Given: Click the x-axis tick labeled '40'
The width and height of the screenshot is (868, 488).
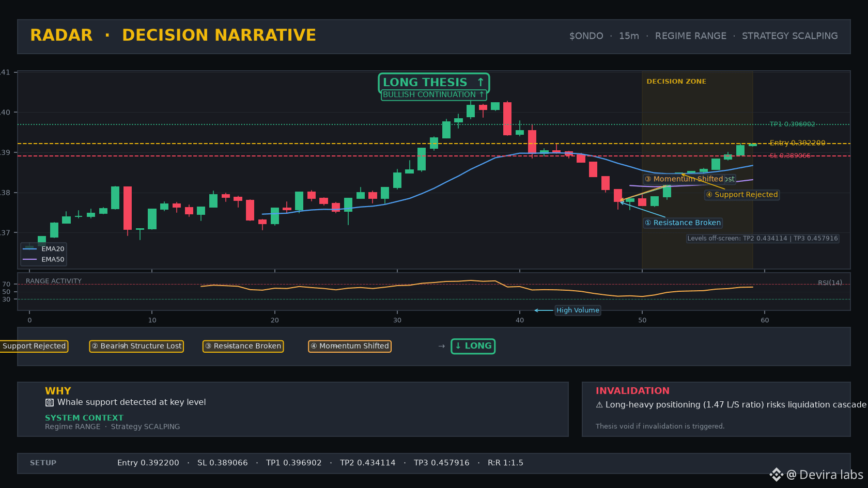Looking at the screenshot, I should click(x=520, y=320).
